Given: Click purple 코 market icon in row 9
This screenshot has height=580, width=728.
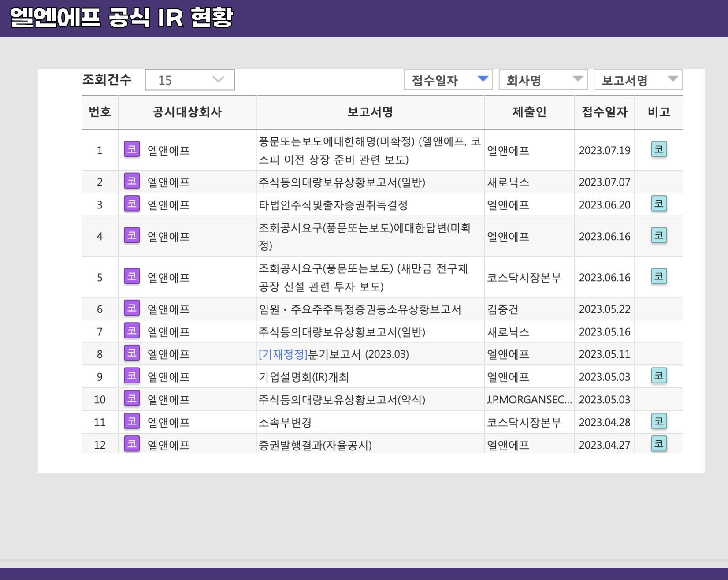Looking at the screenshot, I should 132,376.
